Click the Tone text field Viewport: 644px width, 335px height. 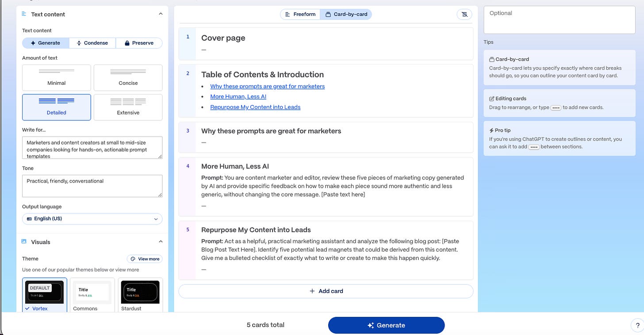(x=92, y=186)
